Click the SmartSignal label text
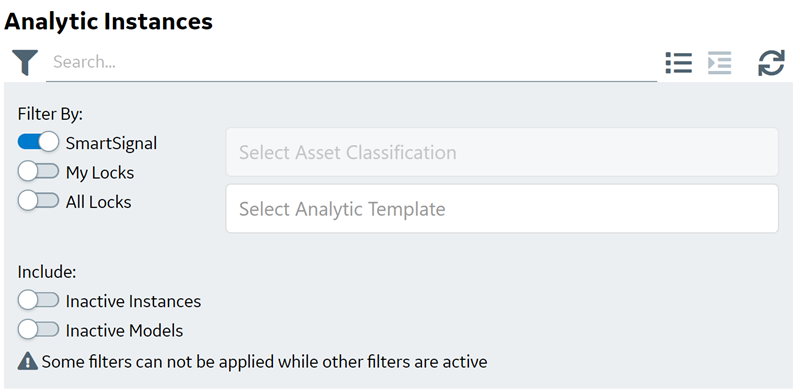Screen dimensions: 800x392 (x=111, y=143)
